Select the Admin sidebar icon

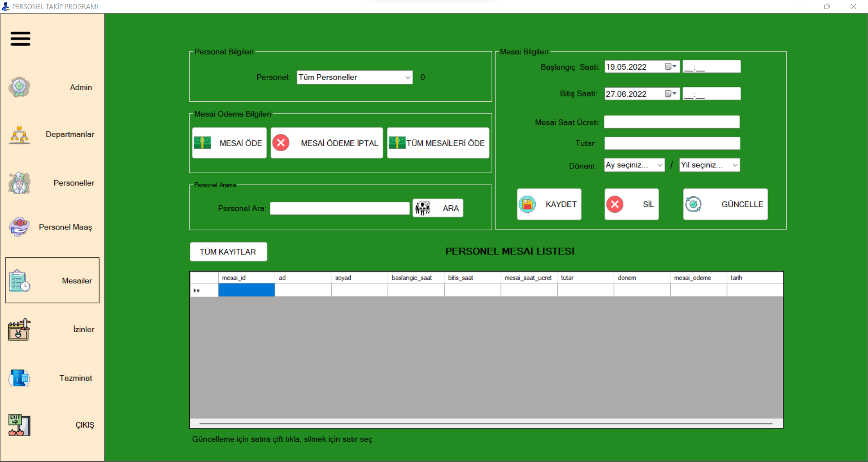click(x=19, y=87)
